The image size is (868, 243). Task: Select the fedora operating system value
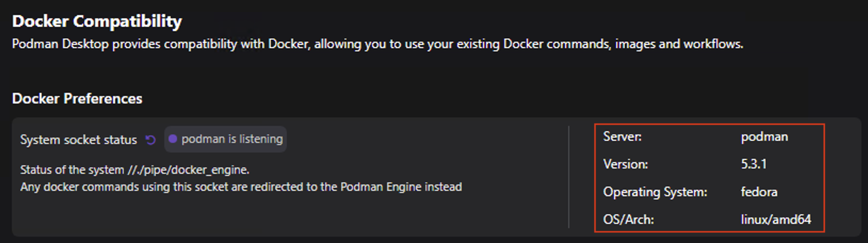[759, 192]
